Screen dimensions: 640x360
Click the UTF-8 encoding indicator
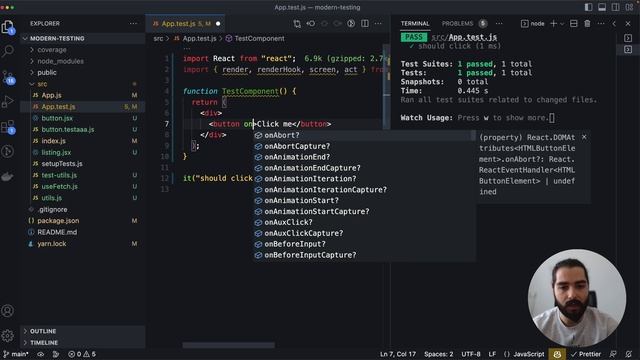tap(471, 354)
